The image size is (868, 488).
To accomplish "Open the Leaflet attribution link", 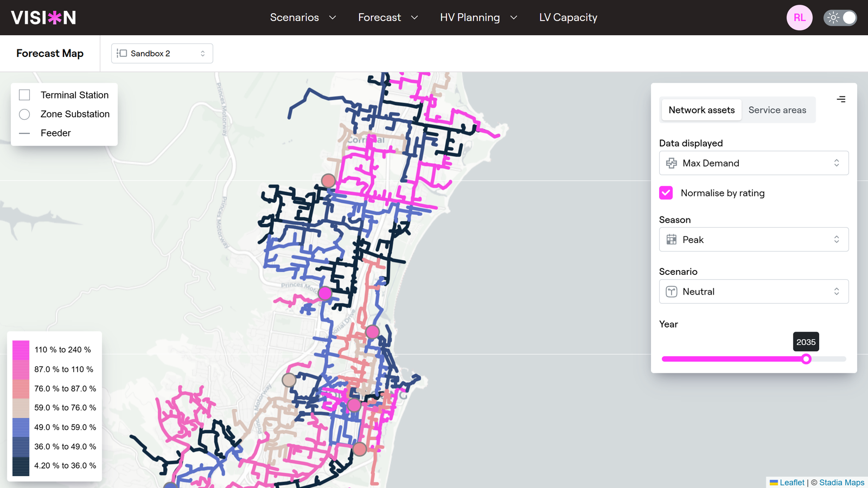I will [x=792, y=483].
